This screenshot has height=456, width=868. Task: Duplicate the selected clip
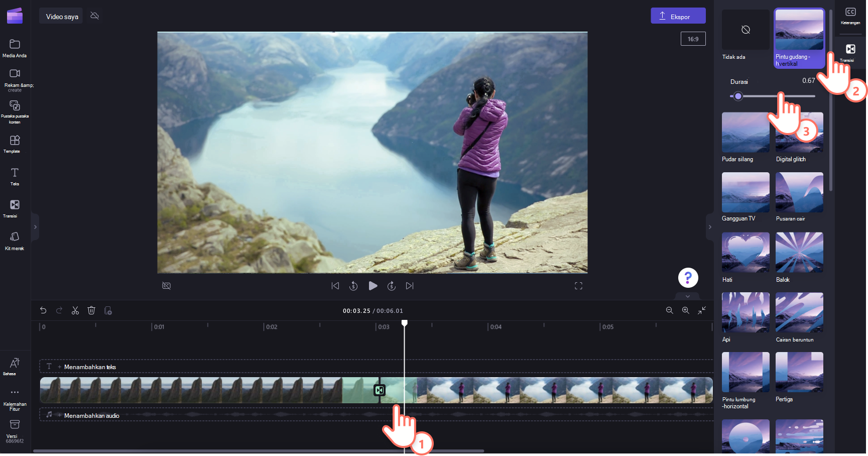coord(108,310)
